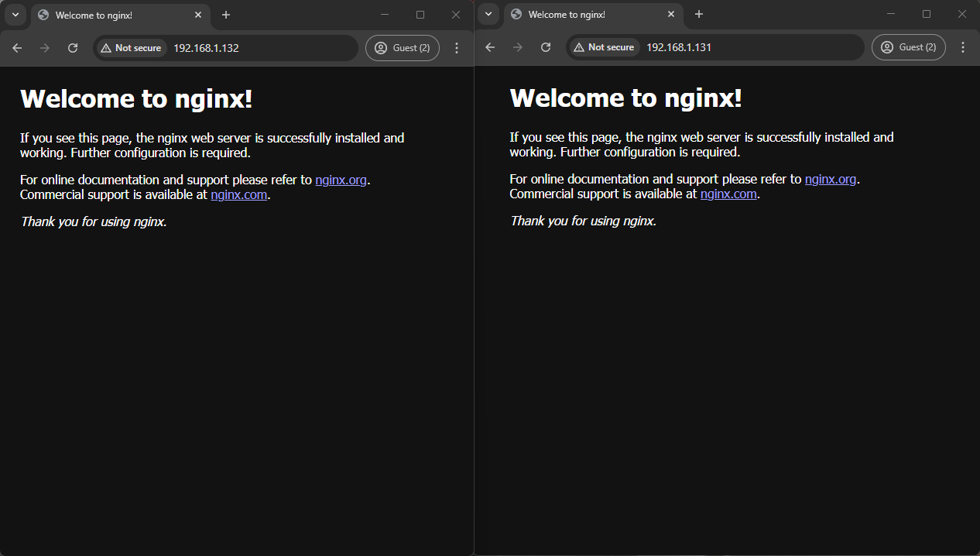Click Not secure badge beside 192.168.1.132
This screenshot has height=556, width=980.
point(130,48)
